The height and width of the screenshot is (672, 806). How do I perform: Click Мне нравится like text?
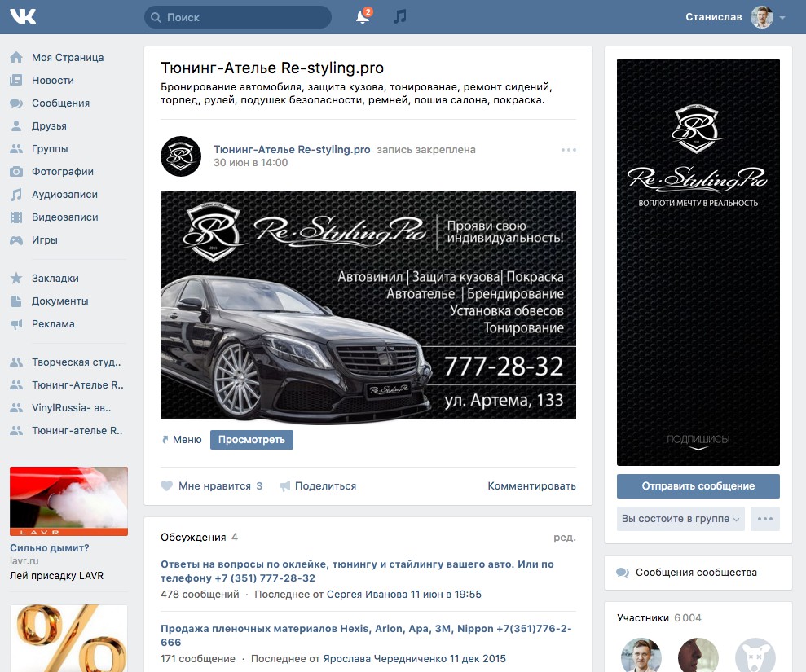point(214,486)
